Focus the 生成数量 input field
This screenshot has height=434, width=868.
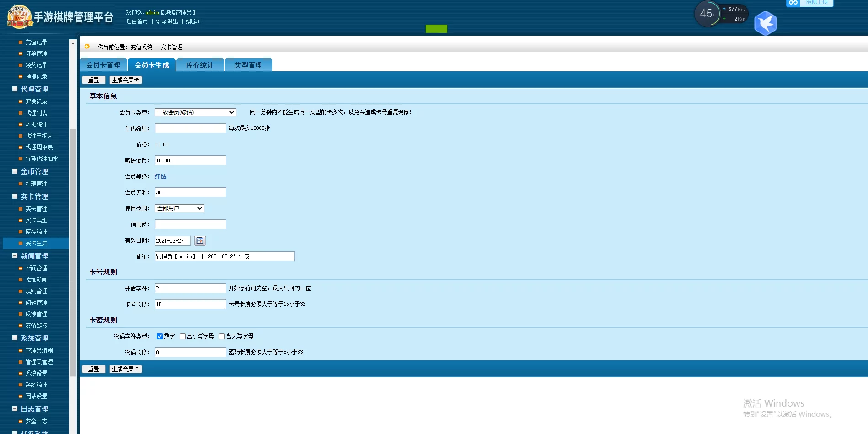(191, 128)
